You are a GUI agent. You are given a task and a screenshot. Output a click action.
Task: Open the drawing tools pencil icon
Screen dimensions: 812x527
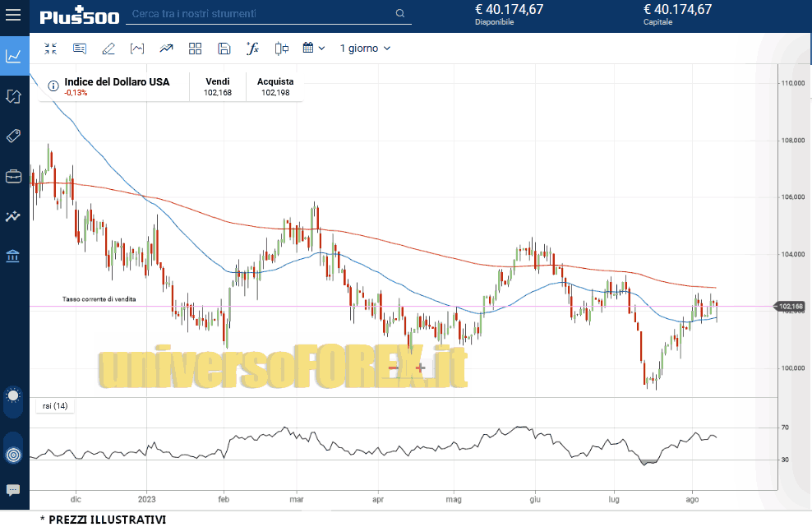[x=108, y=48]
